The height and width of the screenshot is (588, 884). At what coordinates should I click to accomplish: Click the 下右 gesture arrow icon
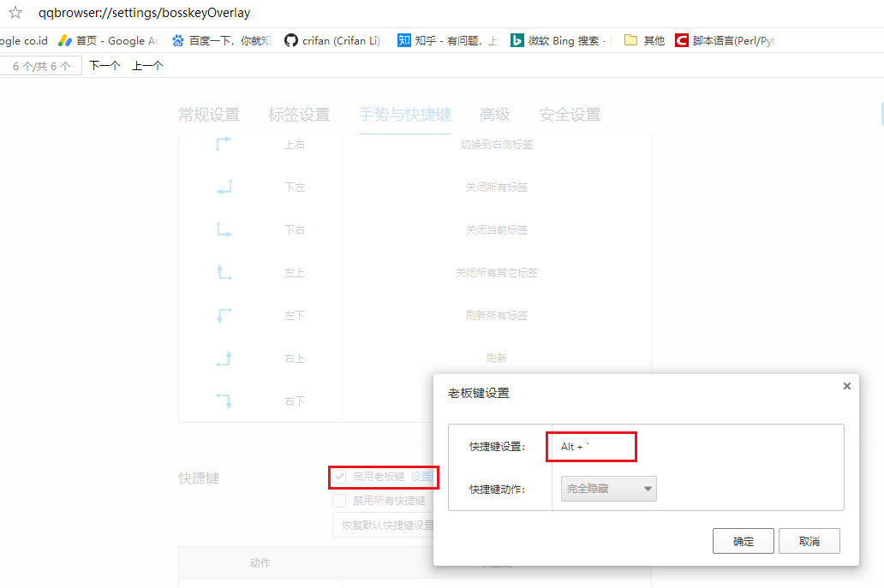[x=224, y=229]
